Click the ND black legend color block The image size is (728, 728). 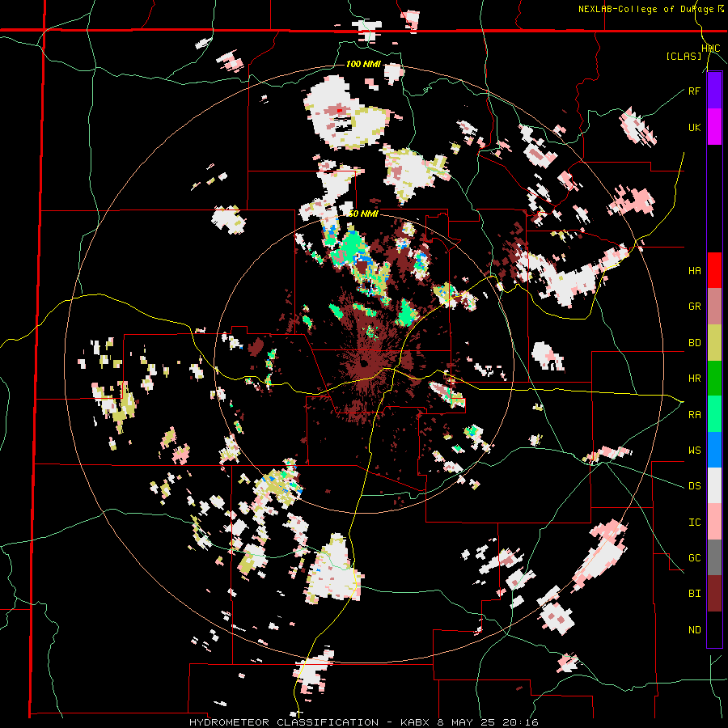tap(714, 629)
